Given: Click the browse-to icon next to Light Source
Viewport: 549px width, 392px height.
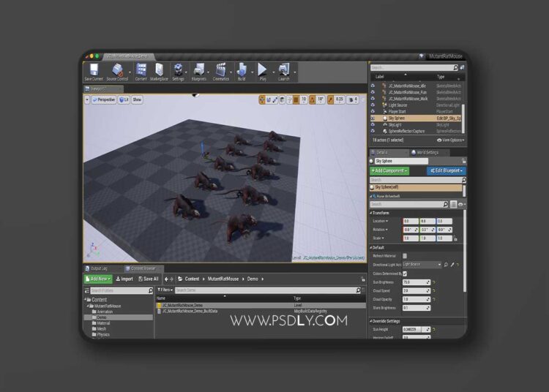Looking at the screenshot, I should click(446, 265).
